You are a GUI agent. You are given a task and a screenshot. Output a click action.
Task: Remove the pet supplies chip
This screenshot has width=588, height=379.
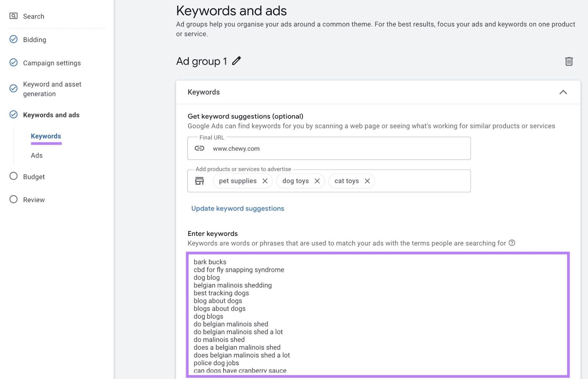tap(265, 181)
